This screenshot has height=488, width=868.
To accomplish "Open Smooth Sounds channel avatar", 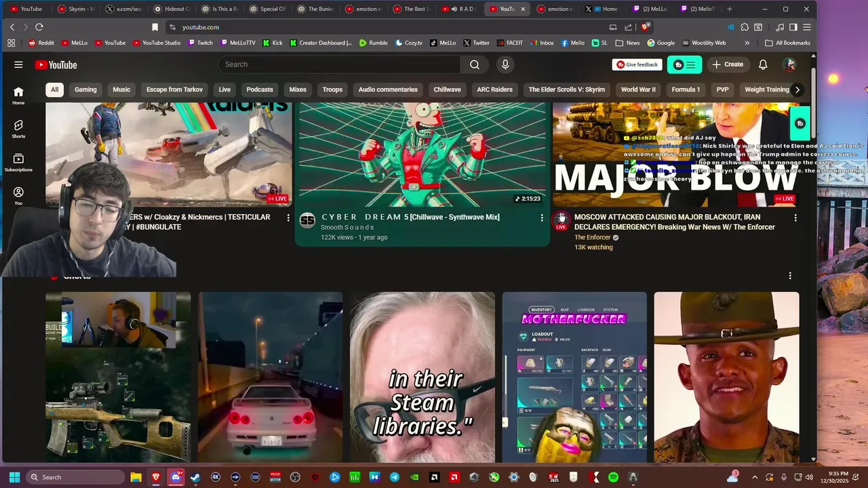I will 307,220.
